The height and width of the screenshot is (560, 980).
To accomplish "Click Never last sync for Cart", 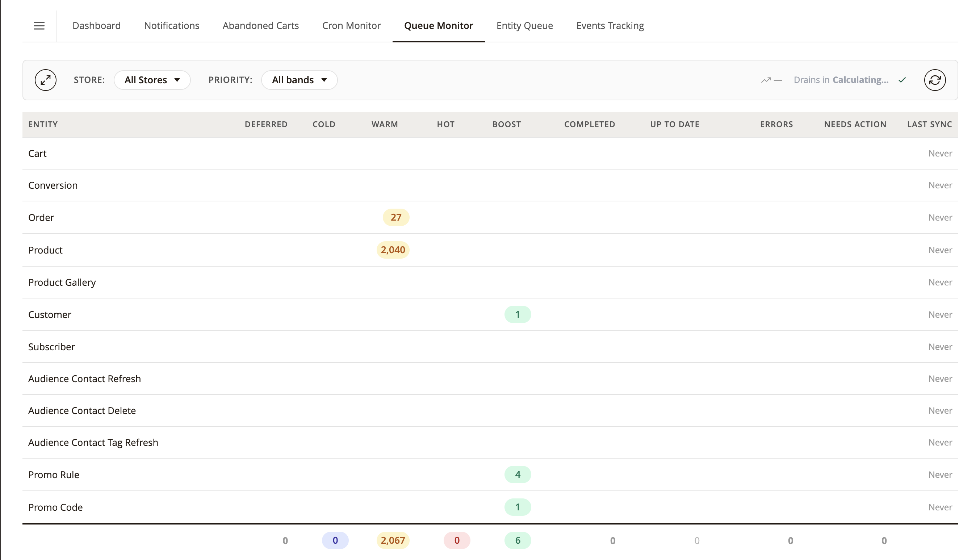I will coord(940,154).
